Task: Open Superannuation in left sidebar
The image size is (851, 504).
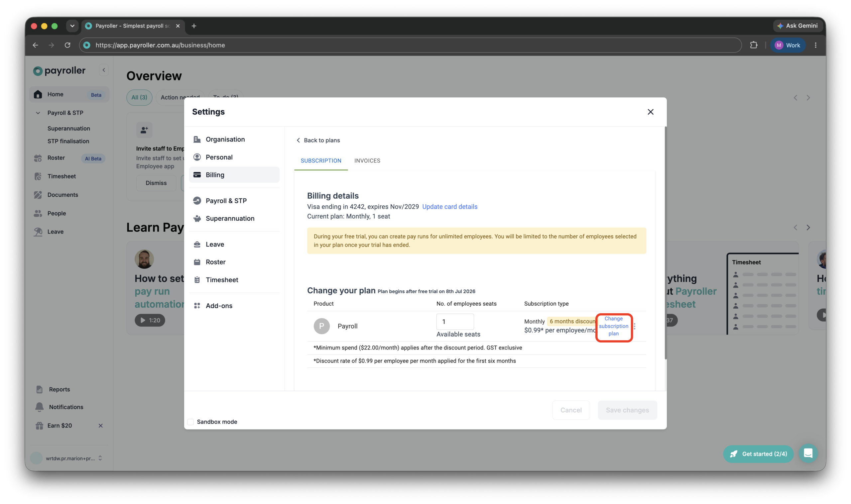Action: point(68,128)
